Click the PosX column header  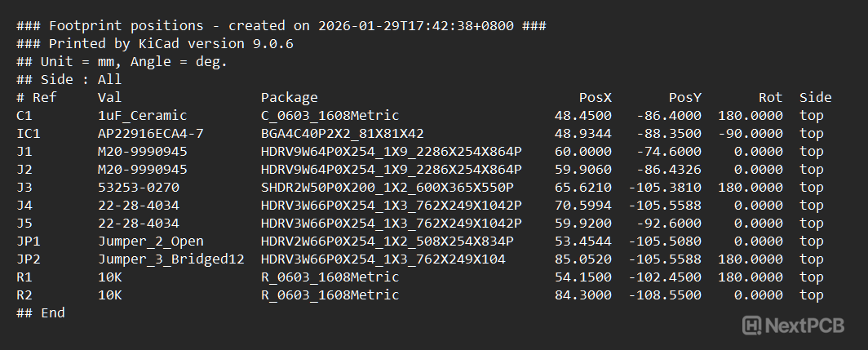595,98
